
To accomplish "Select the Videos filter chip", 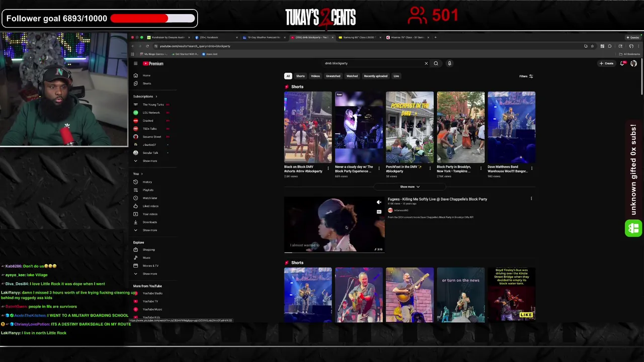I will tap(315, 76).
